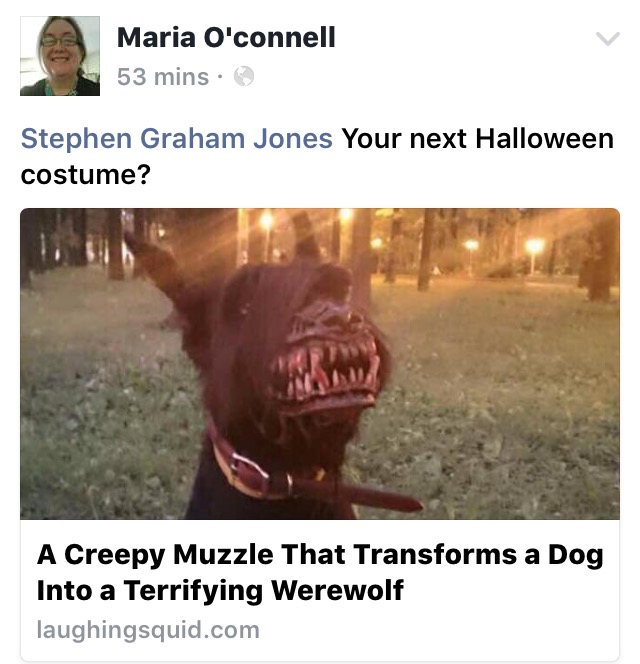
Task: Open Maria O'connell's profile picture
Action: click(60, 56)
